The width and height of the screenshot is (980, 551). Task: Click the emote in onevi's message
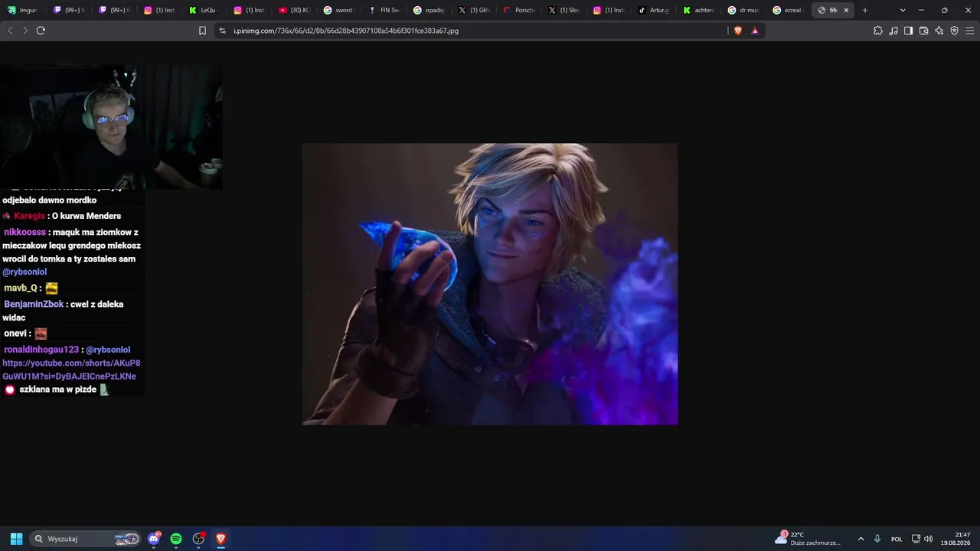pos(41,334)
